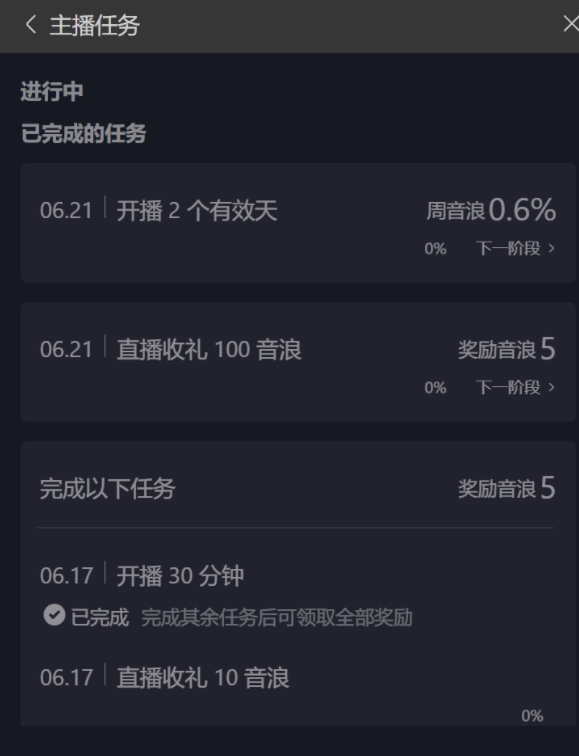This screenshot has height=756, width=579.
Task: Open the 直播收礼 100 音浪 task card
Action: (298, 362)
